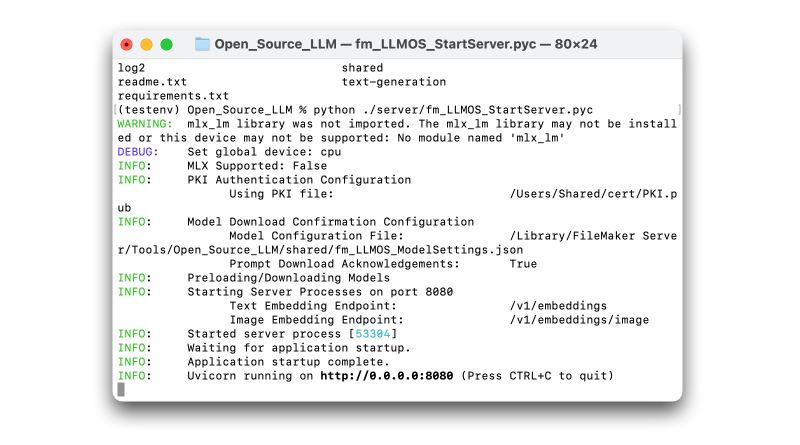The width and height of the screenshot is (800, 445).
Task: Click the /v1/embeddings text endpoint path
Action: (x=558, y=306)
